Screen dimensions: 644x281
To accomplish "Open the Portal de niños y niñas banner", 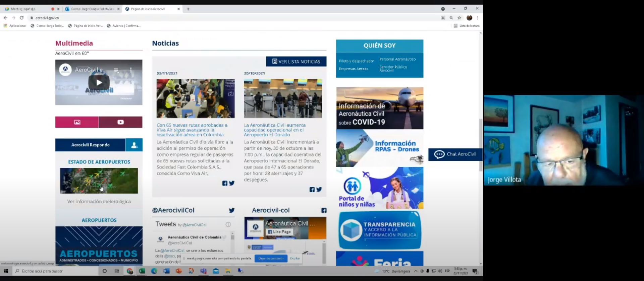I will click(x=380, y=188).
